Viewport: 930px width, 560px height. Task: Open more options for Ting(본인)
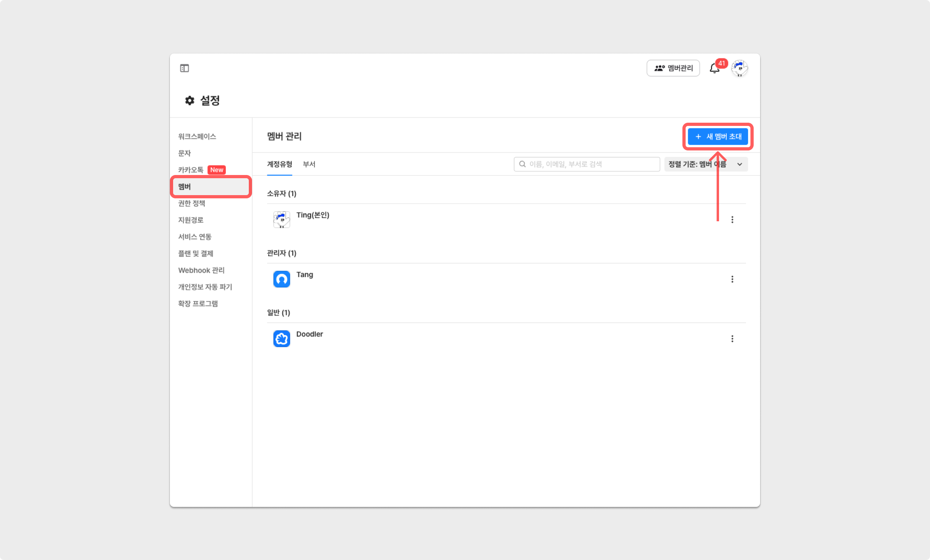pyautogui.click(x=732, y=220)
